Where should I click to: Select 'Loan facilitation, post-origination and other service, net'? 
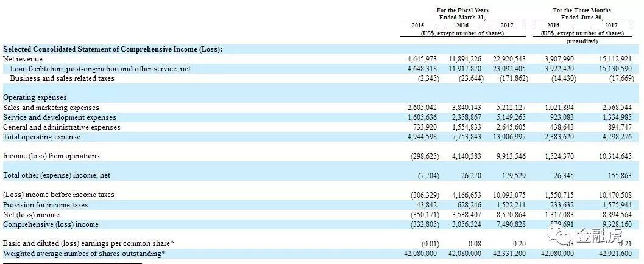click(x=100, y=69)
